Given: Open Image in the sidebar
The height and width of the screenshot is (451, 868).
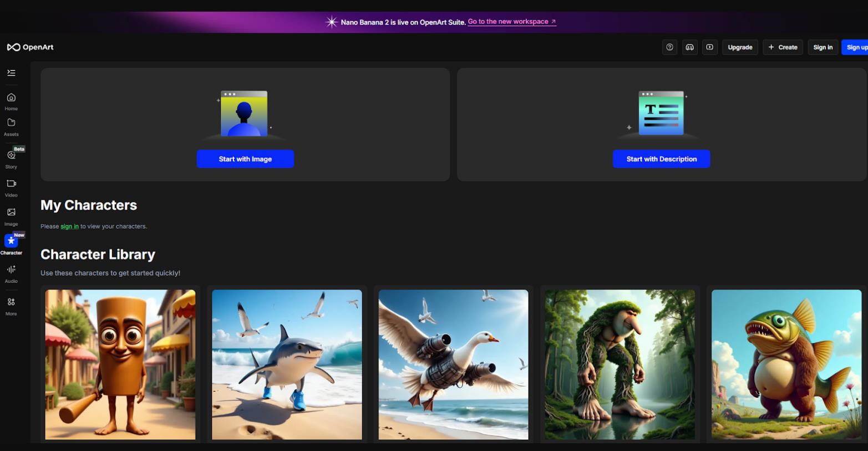Looking at the screenshot, I should coord(11,217).
